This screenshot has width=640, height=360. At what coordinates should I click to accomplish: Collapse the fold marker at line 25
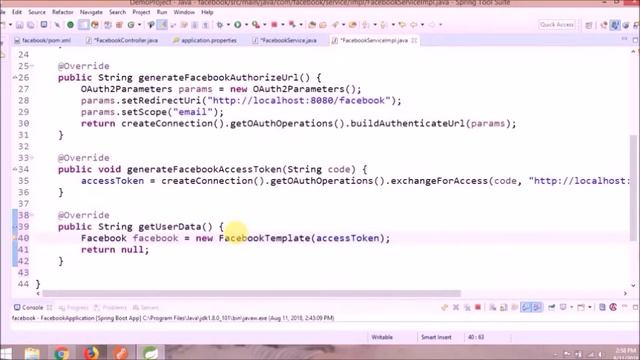click(32, 66)
